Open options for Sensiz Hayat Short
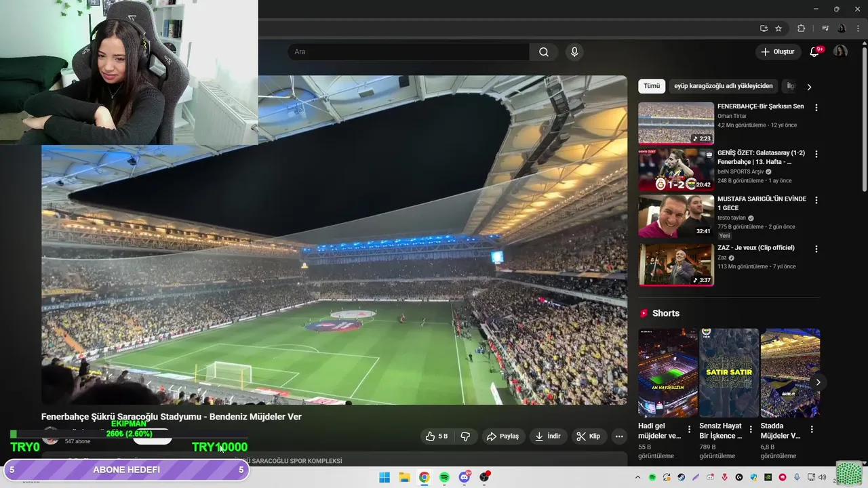 tap(751, 429)
